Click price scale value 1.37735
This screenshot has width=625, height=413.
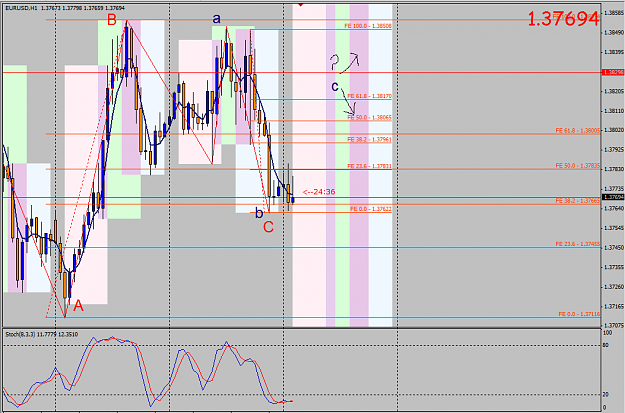point(613,189)
